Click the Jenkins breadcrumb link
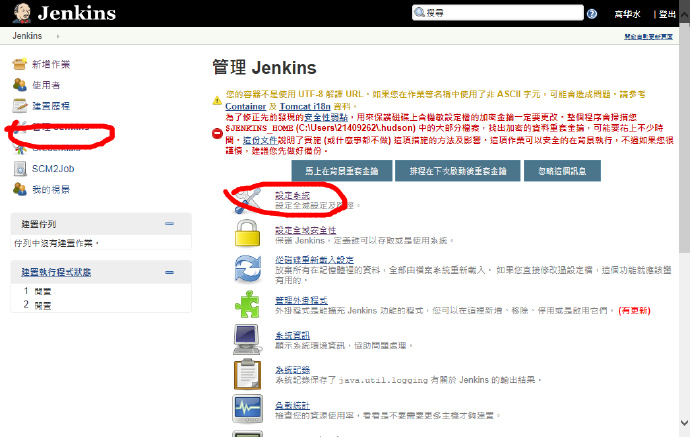This screenshot has height=437, width=690. [27, 36]
